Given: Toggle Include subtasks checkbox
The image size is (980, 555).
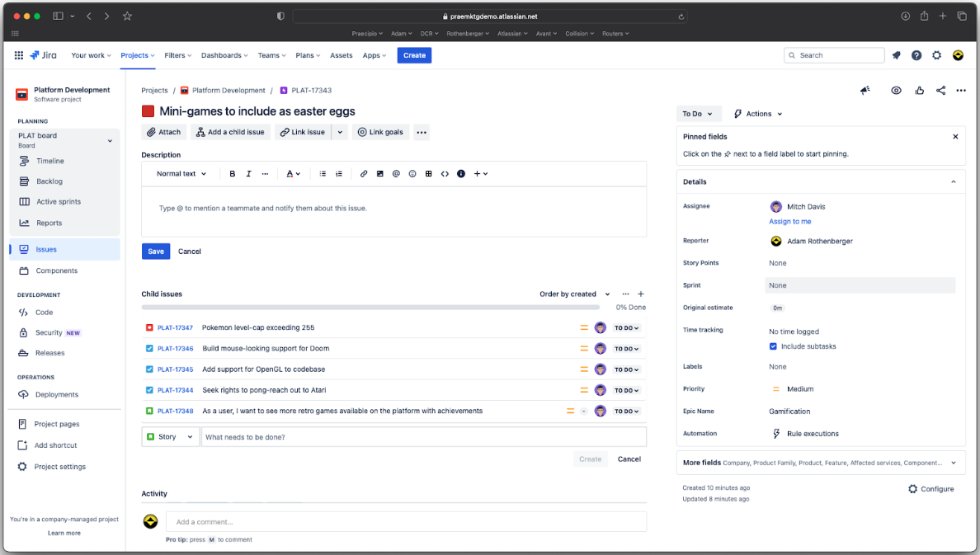Looking at the screenshot, I should 773,346.
